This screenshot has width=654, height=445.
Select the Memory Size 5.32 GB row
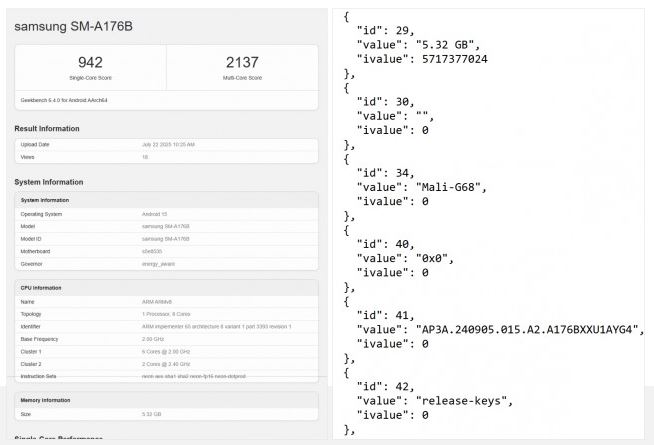coord(166,414)
